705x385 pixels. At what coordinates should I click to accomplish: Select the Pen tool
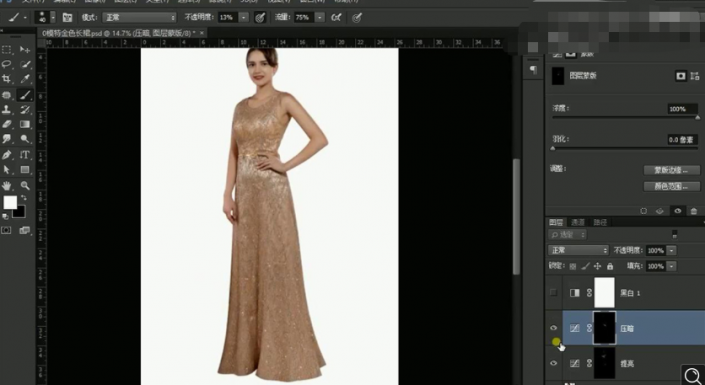[7, 155]
